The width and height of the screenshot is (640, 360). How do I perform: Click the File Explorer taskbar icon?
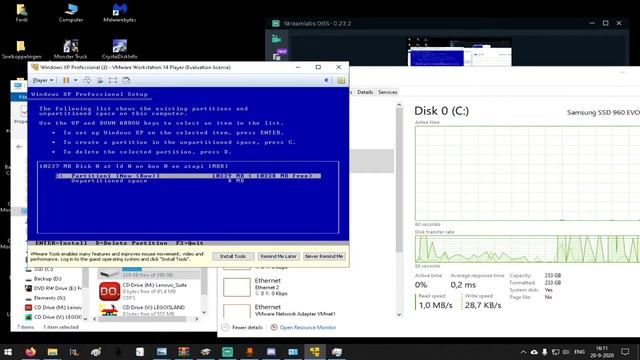[x=52, y=352]
